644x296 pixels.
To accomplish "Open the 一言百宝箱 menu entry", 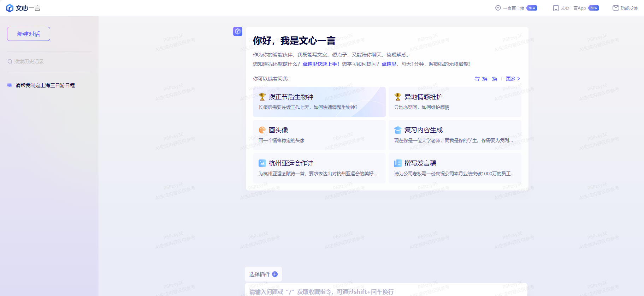I will tap(516, 8).
